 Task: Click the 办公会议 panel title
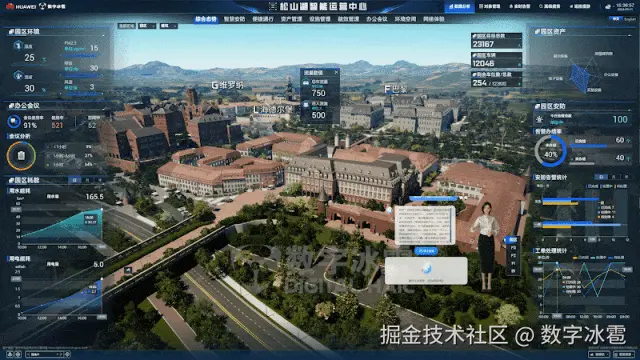pos(24,106)
